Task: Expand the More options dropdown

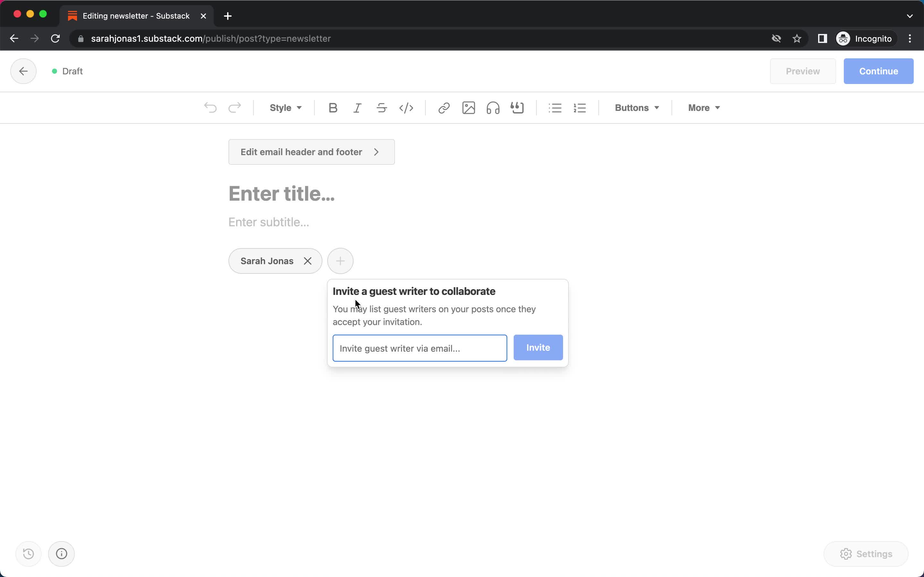Action: pos(704,108)
